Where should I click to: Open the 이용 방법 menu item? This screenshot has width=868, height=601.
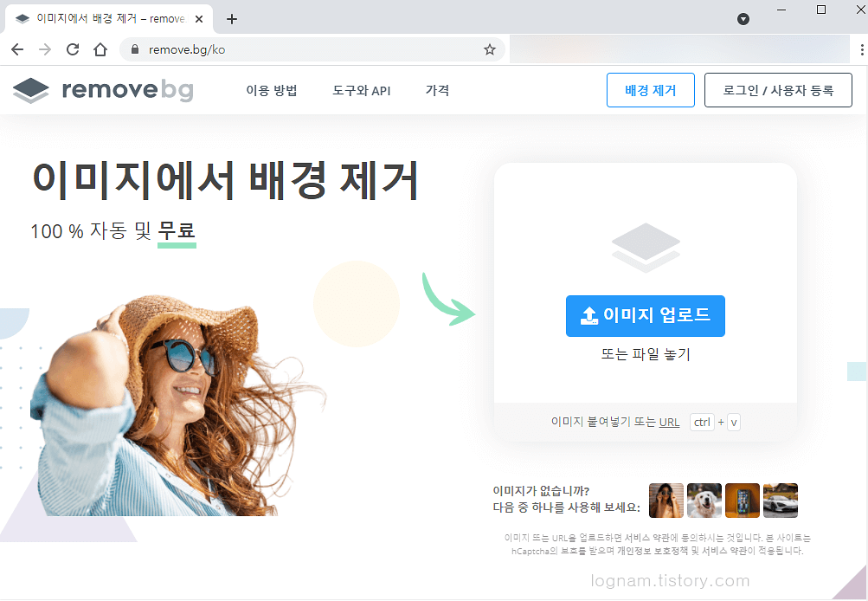point(271,90)
